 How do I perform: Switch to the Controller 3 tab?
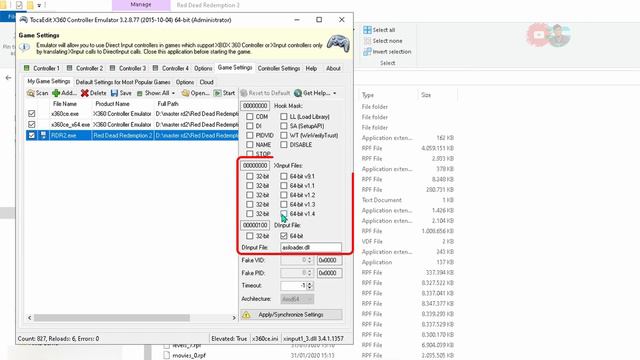click(128, 68)
